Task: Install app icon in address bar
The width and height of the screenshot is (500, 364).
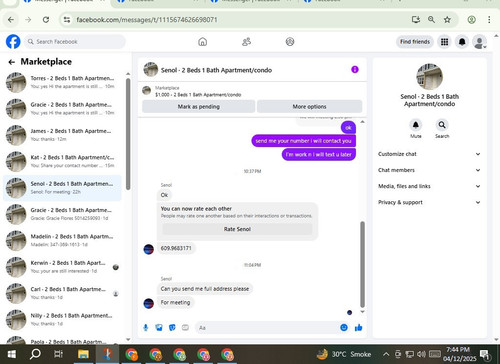Action: (416, 20)
